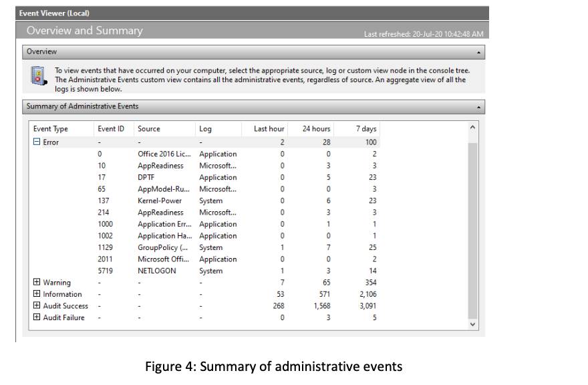Screen dimensions: 588x385
Task: Click the 65 Warning 24-hour count
Action: [326, 283]
